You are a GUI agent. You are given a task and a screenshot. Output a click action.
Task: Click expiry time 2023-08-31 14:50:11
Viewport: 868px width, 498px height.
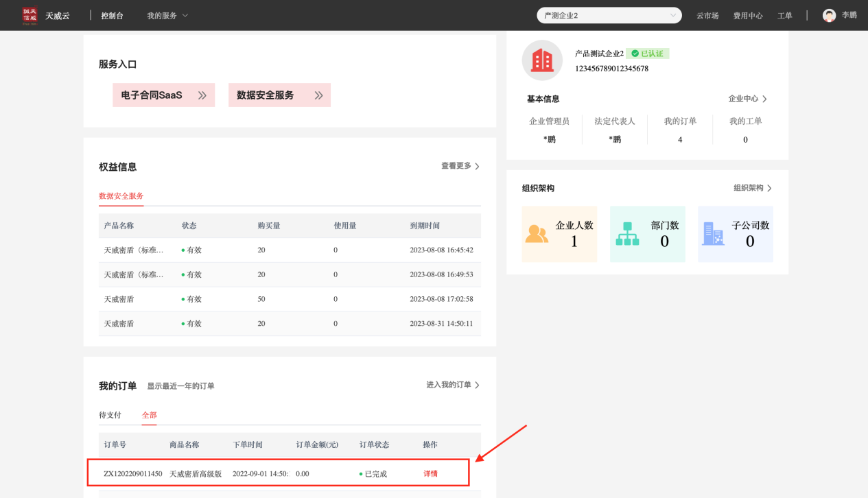441,324
